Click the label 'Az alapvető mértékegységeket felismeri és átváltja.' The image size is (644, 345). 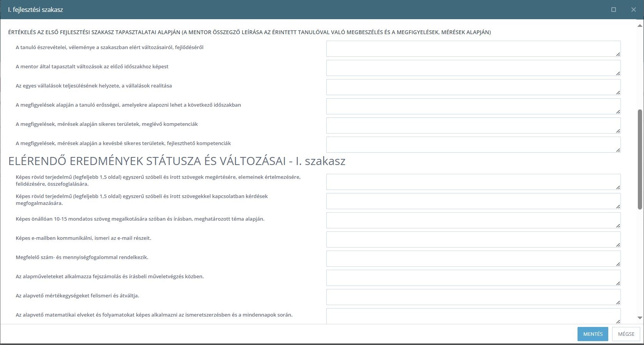click(77, 295)
